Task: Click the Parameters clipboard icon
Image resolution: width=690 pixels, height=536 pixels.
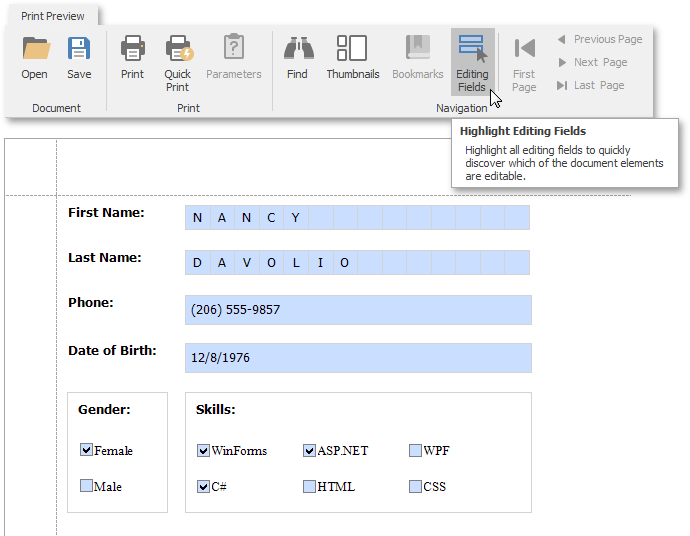Action: (233, 48)
